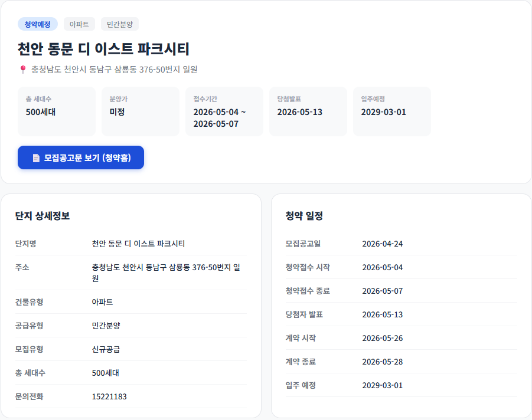The image size is (532, 420).
Task: Open the 모집공고문 보기 (청약홈) button
Action: click(x=80, y=157)
